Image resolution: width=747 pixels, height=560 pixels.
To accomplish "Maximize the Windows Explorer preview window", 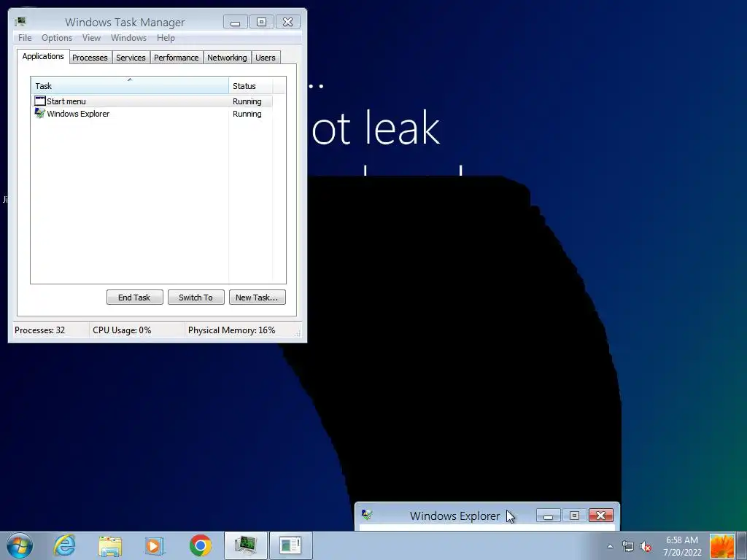I will click(574, 516).
